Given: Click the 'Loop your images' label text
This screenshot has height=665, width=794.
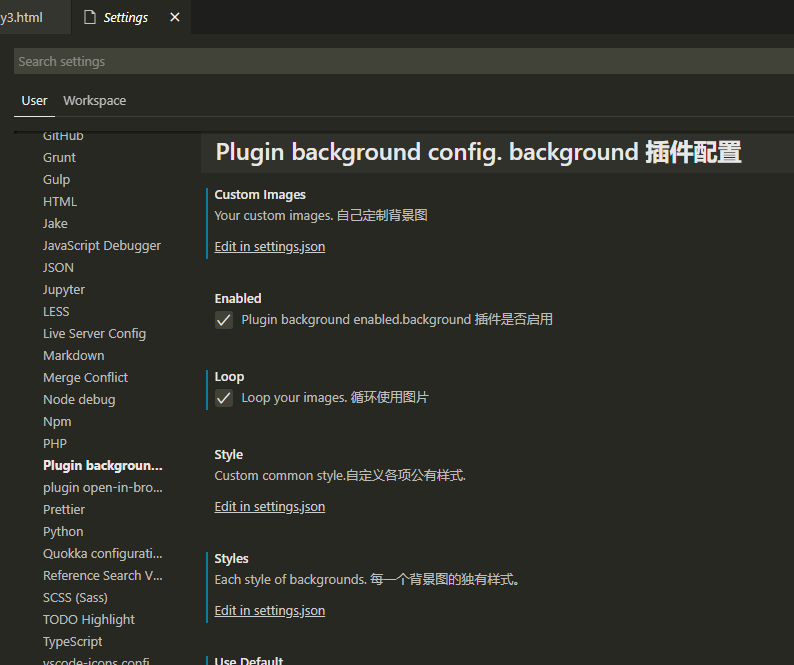Looking at the screenshot, I should click(335, 398).
